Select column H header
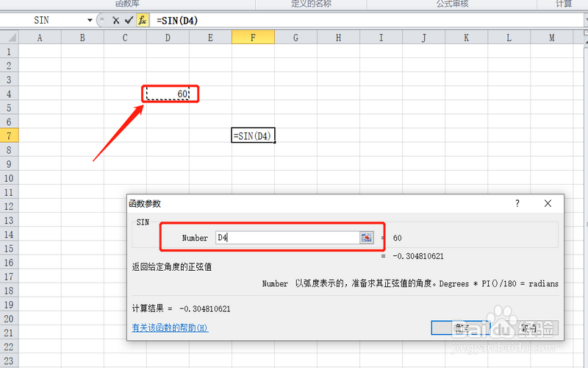Image resolution: width=588 pixels, height=368 pixels. (x=339, y=38)
